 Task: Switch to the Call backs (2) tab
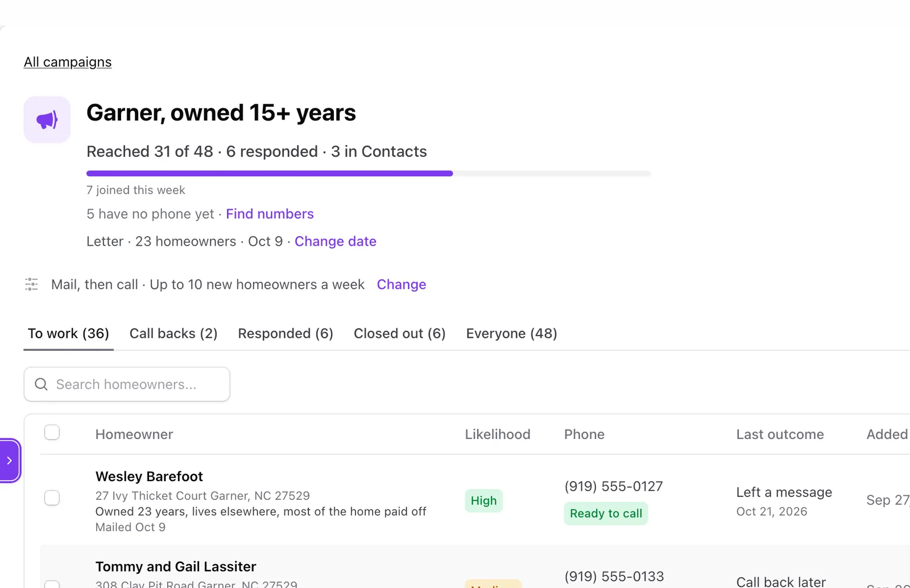pyautogui.click(x=173, y=334)
